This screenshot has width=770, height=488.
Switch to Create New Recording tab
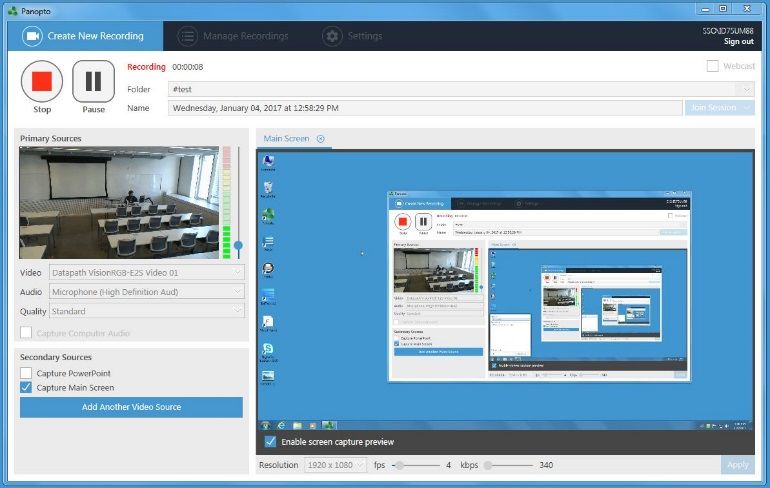85,36
